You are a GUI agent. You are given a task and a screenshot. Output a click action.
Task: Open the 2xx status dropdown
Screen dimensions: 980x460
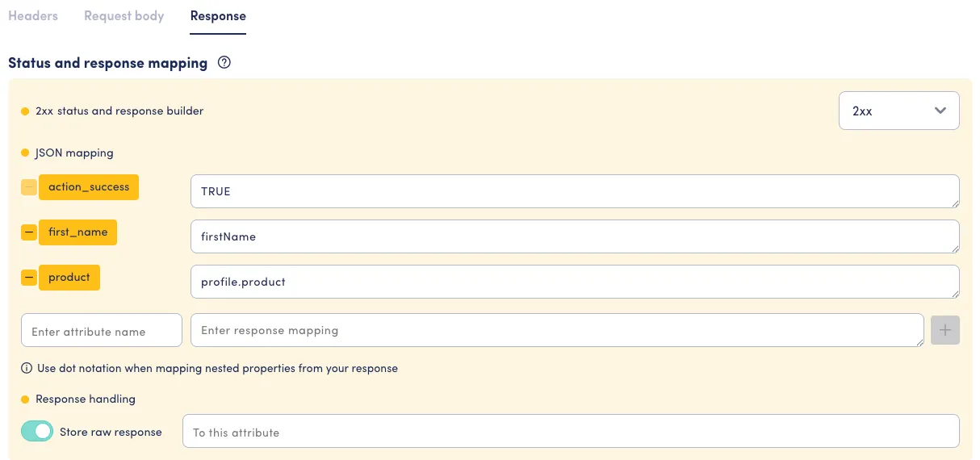coord(899,111)
